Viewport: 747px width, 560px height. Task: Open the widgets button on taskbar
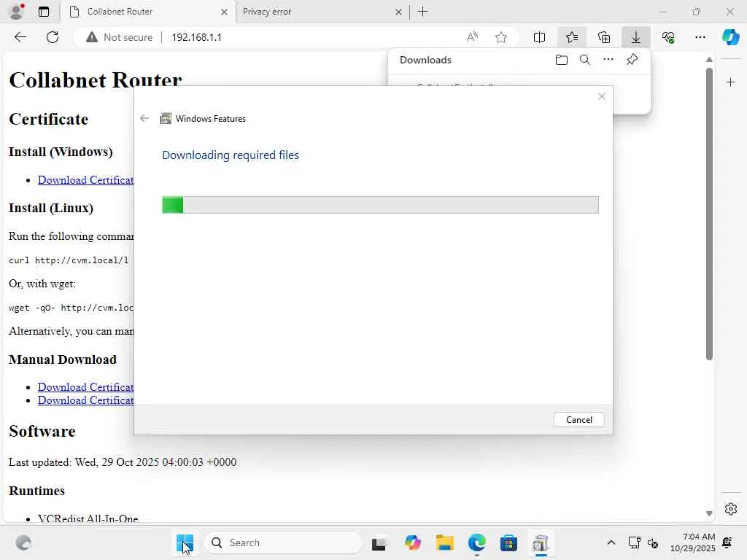[x=23, y=542]
